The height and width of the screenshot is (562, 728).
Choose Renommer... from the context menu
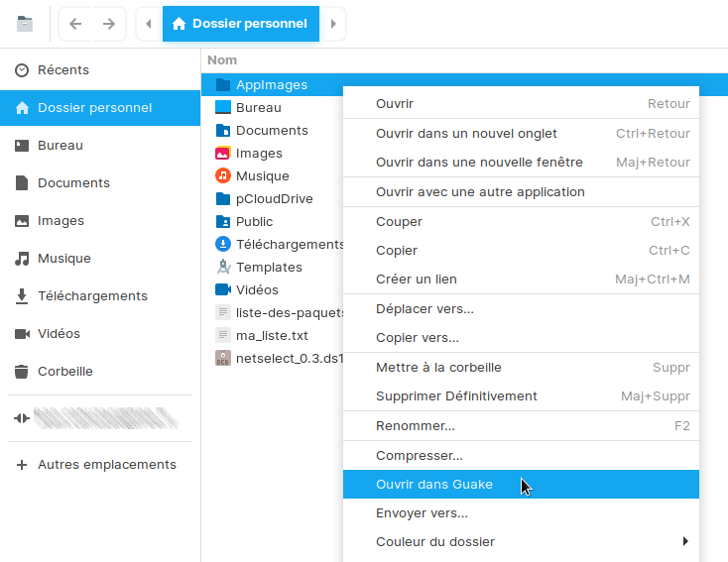click(x=415, y=426)
